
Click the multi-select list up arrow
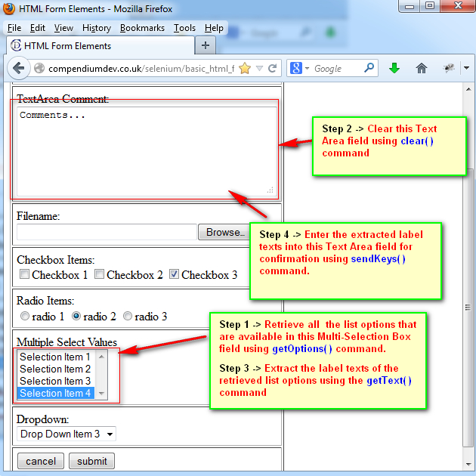pos(101,357)
